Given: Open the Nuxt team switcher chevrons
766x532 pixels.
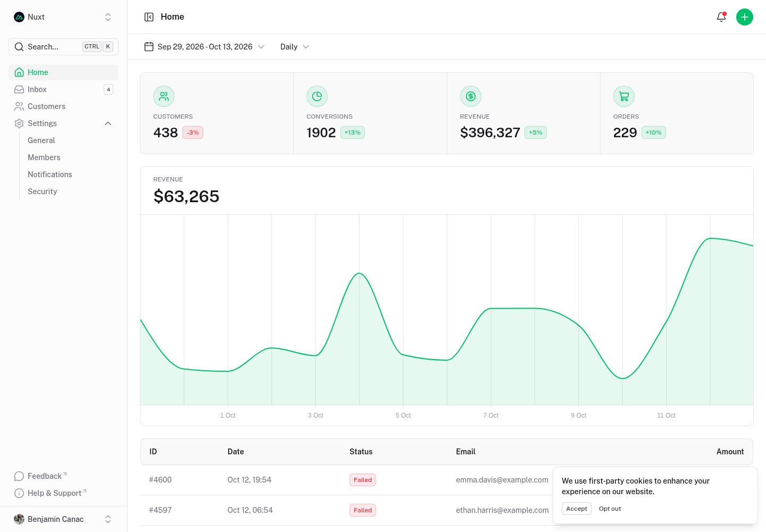Looking at the screenshot, I should (x=108, y=17).
